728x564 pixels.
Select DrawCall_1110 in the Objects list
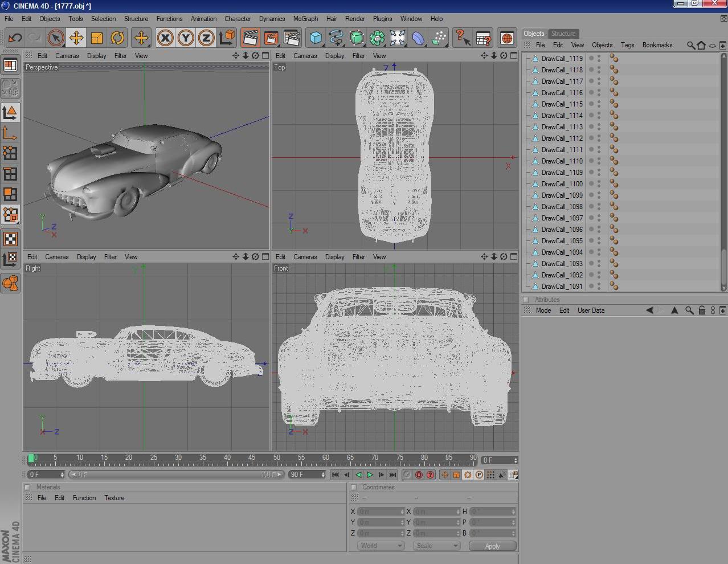coord(561,161)
